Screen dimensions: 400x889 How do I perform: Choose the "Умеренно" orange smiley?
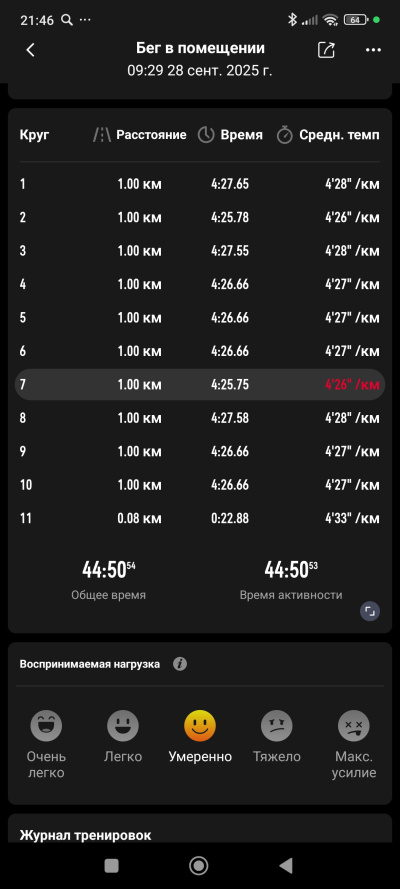200,726
